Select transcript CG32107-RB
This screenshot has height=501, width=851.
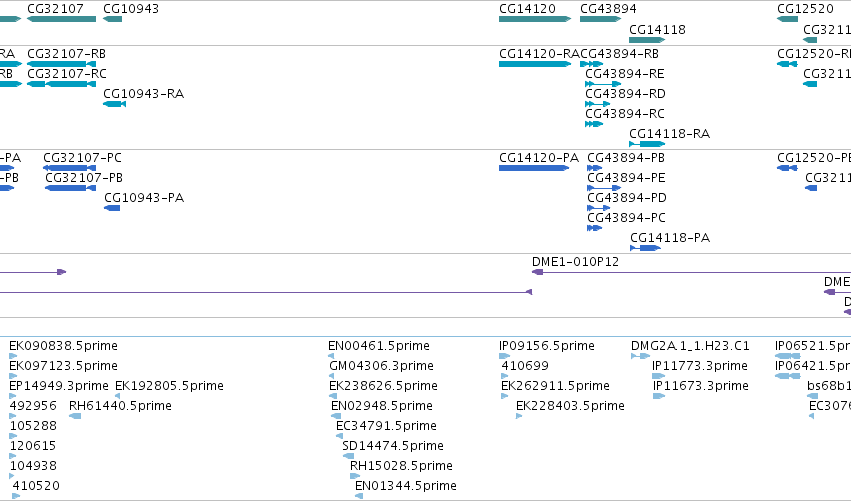61,64
